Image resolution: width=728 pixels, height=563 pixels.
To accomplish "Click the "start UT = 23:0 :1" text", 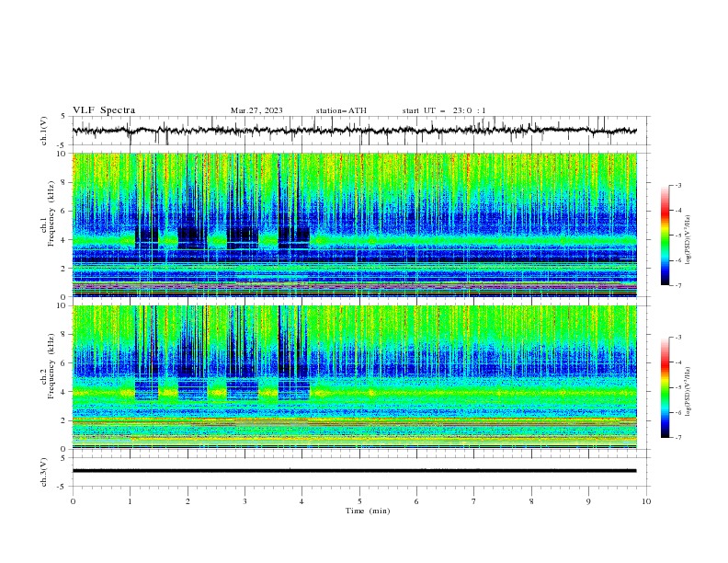I will 444,110.
